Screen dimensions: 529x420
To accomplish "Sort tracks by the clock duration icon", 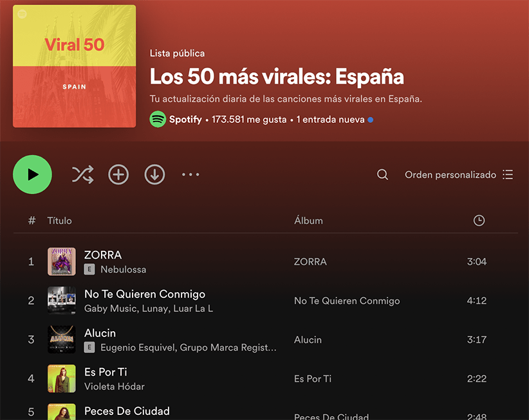I will tap(479, 221).
